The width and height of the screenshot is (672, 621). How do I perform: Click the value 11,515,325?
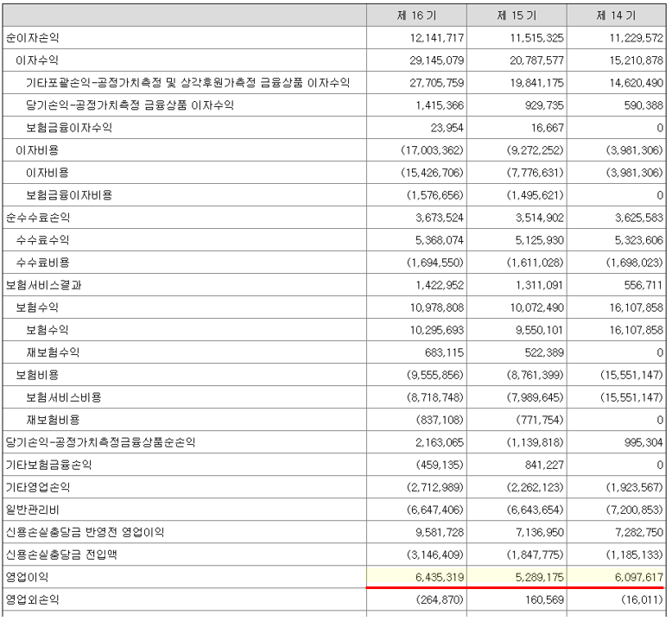[536, 38]
